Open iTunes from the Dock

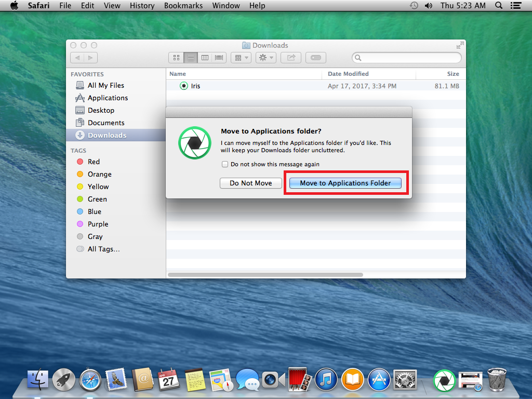point(326,379)
